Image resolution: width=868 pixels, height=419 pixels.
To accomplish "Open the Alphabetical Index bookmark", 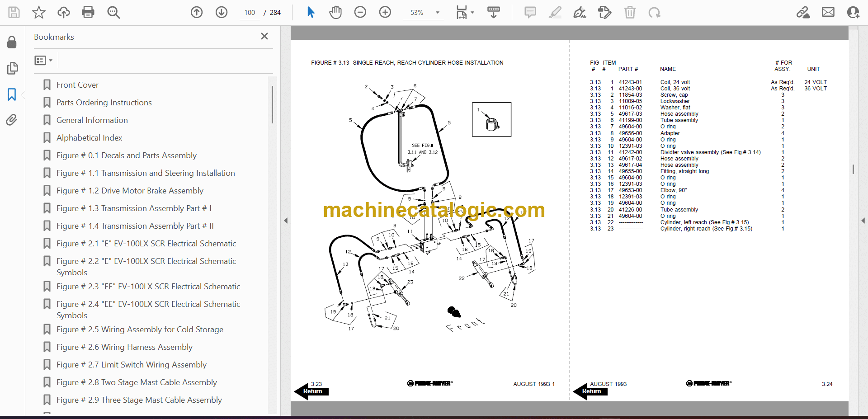I will [x=89, y=138].
